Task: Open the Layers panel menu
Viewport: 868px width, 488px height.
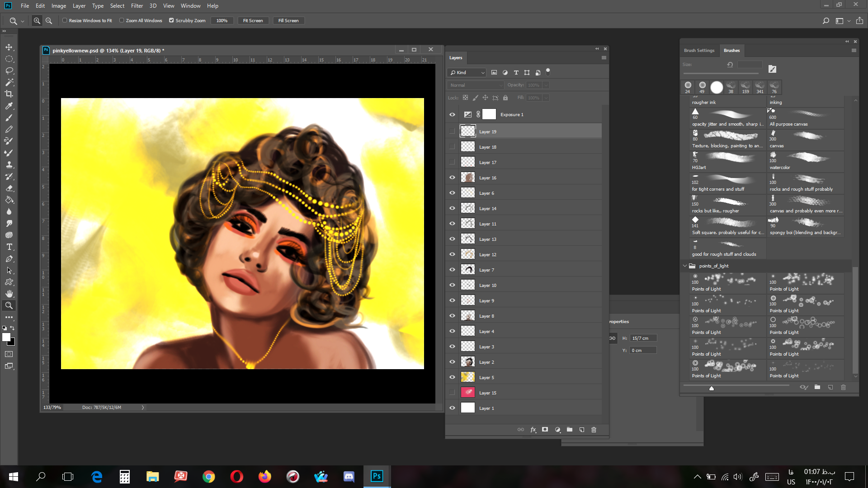Action: click(x=604, y=58)
